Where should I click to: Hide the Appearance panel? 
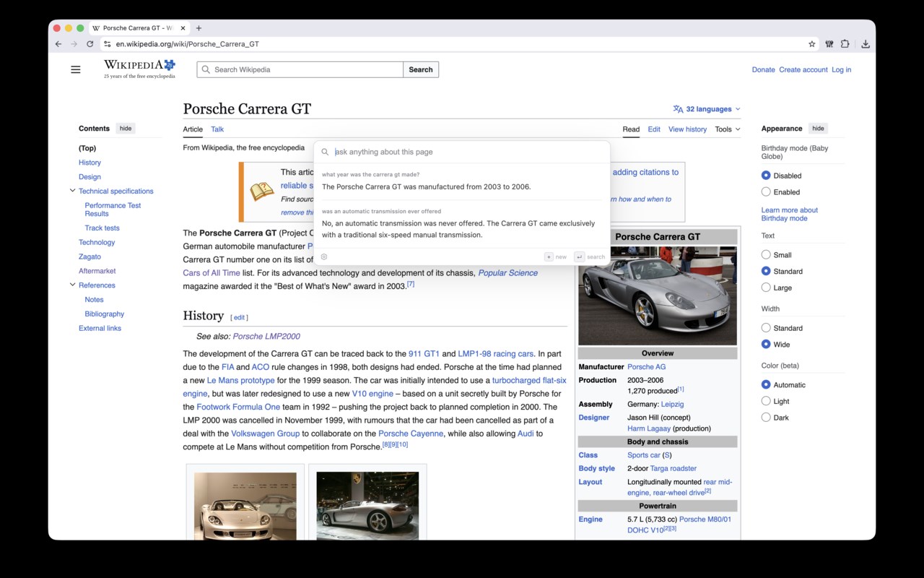coord(818,129)
